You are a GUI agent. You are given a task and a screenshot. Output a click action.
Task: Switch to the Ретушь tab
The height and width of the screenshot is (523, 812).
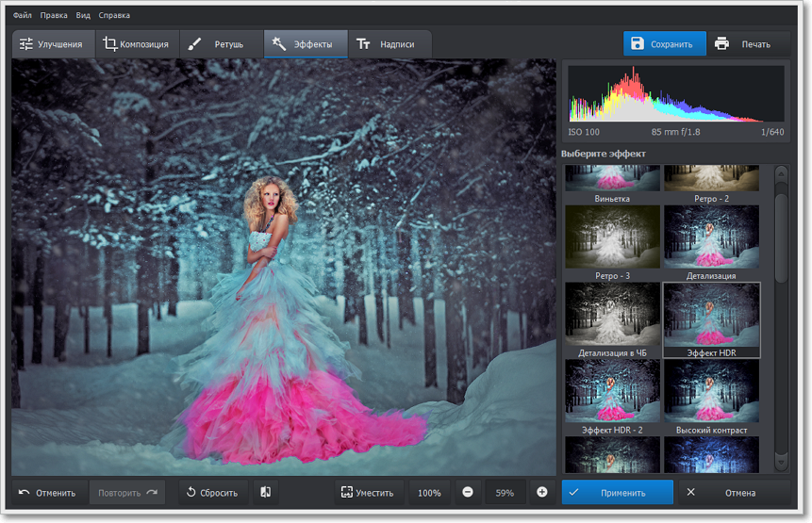(x=221, y=44)
